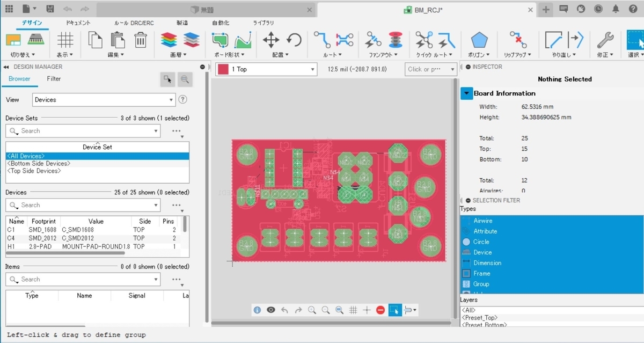Viewport: 644px width, 343px height.
Task: Toggle the grid icon in canvas toolbar
Action: click(x=353, y=310)
